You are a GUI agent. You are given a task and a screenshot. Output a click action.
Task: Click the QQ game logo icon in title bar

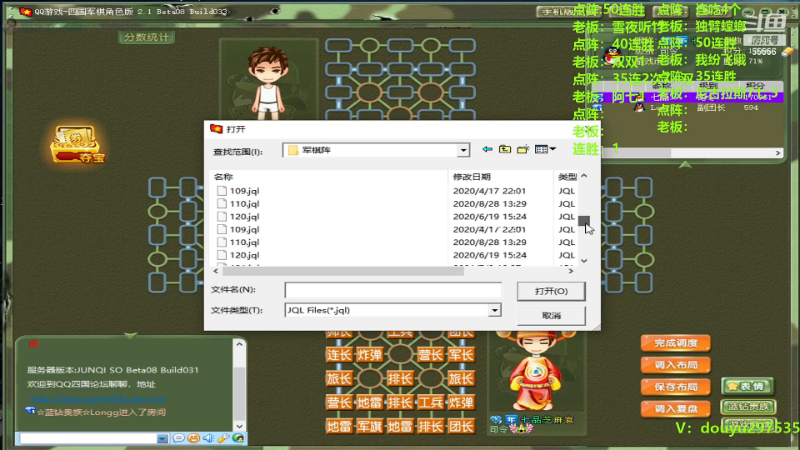point(26,11)
